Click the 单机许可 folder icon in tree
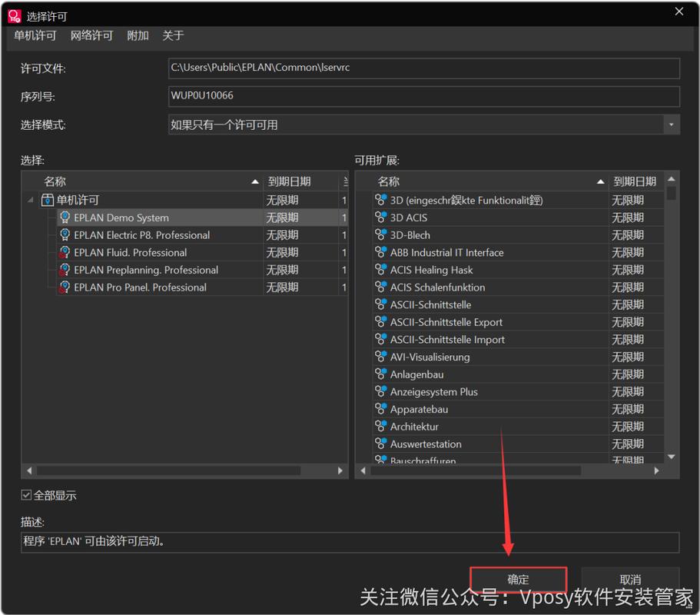 pos(48,200)
